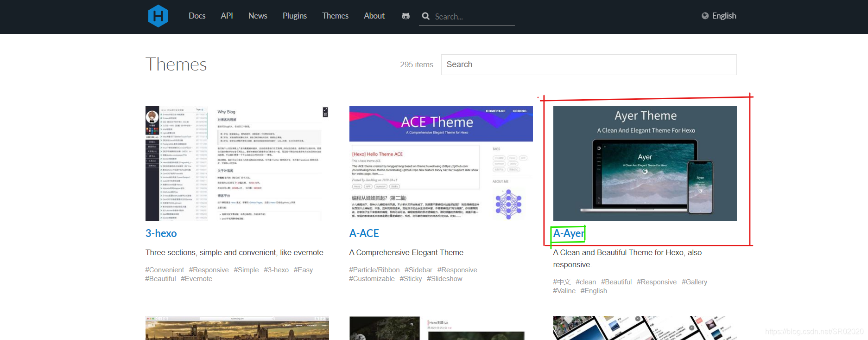This screenshot has height=340, width=868.
Task: Open the A-Ayer theme link
Action: click(x=569, y=233)
